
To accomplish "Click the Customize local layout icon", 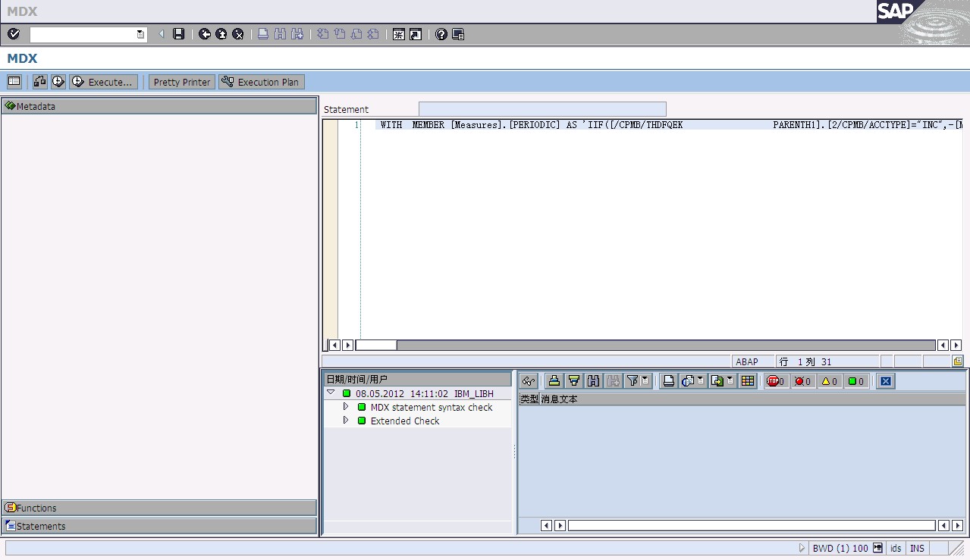I will 458,34.
